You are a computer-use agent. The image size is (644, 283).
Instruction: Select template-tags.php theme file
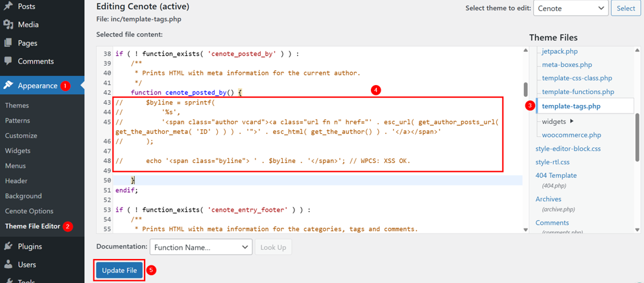tap(571, 106)
